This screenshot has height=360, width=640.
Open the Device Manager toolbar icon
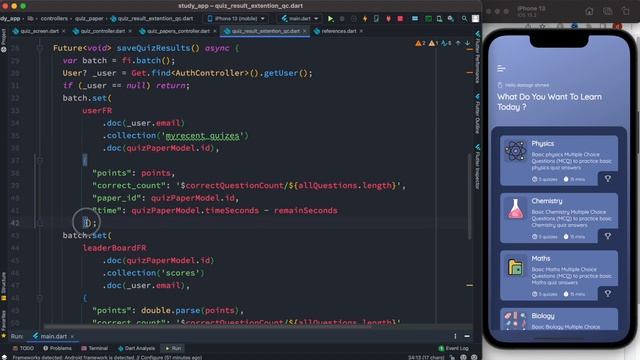439,19
